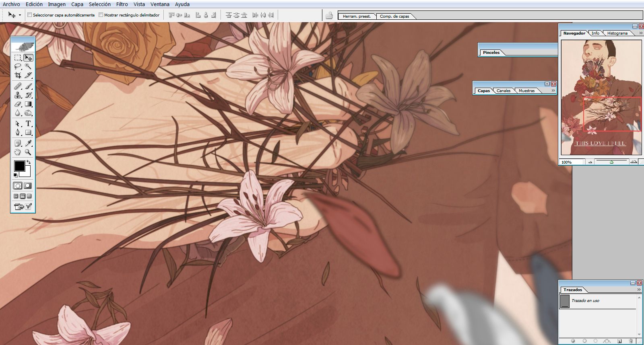This screenshot has width=644, height=345.
Task: Switch to the Histograma tab
Action: [x=617, y=33]
